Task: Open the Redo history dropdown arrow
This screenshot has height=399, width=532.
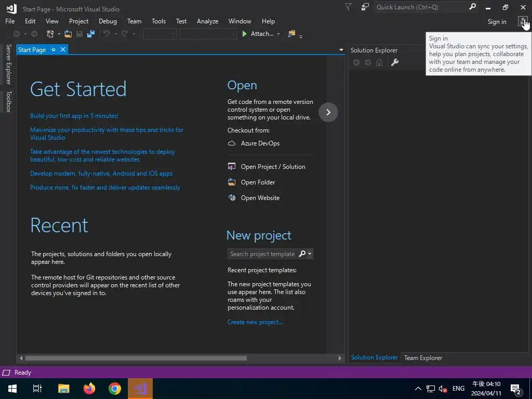Action: tap(134, 34)
